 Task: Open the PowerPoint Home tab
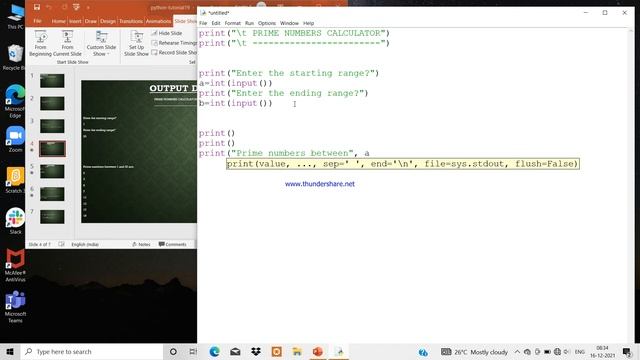58,21
